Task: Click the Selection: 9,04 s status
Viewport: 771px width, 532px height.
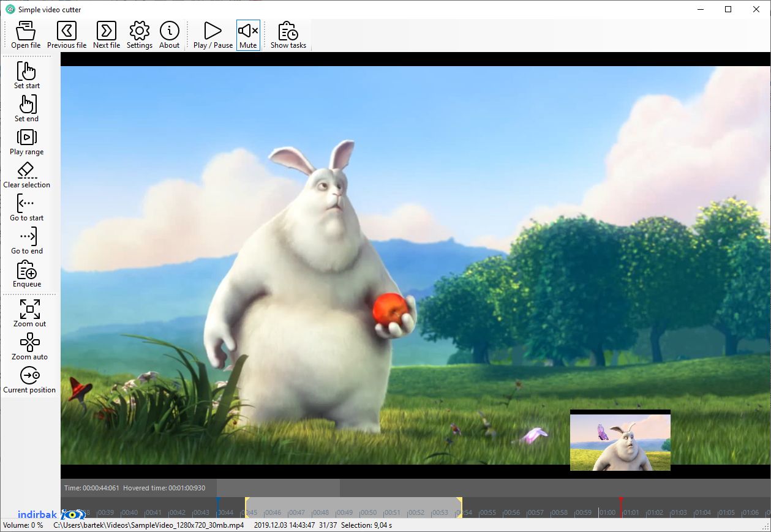Action: click(x=366, y=525)
